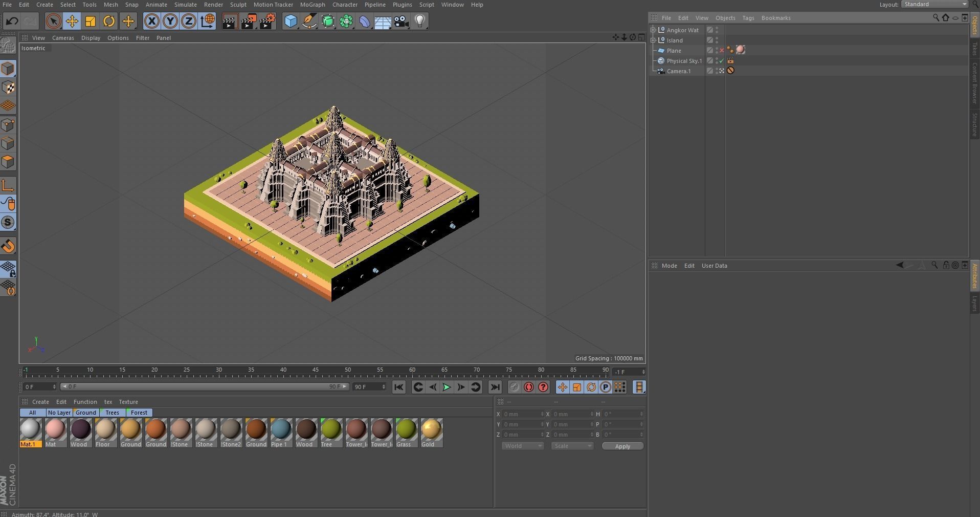The width and height of the screenshot is (980, 517).
Task: Click the Undo arrow icon
Action: pos(12,21)
